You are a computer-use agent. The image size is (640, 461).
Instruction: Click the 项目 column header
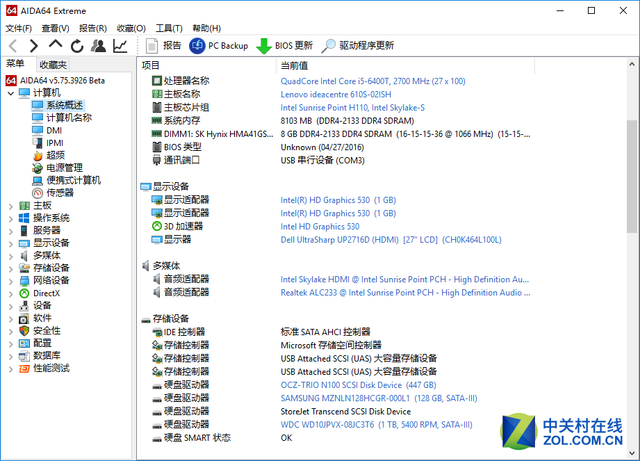[207, 65]
